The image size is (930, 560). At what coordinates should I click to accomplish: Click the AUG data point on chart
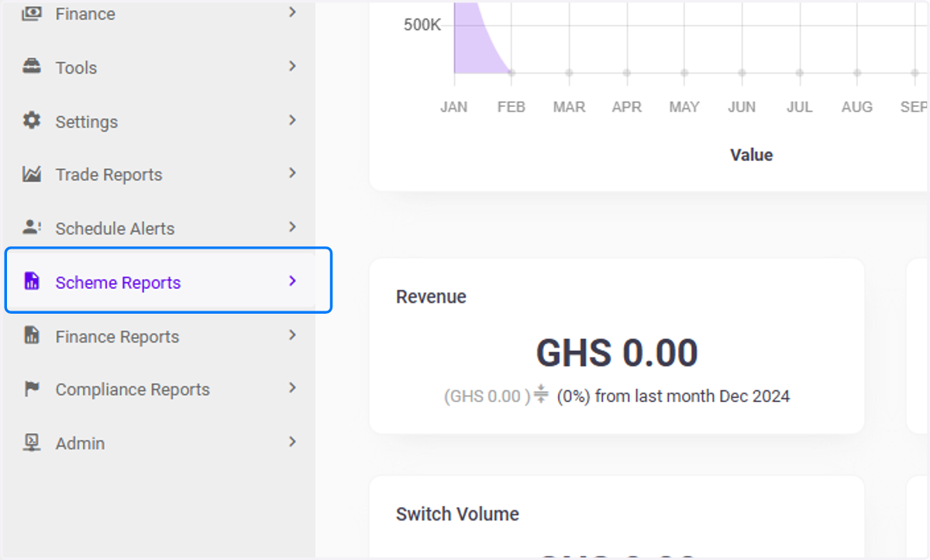(857, 73)
